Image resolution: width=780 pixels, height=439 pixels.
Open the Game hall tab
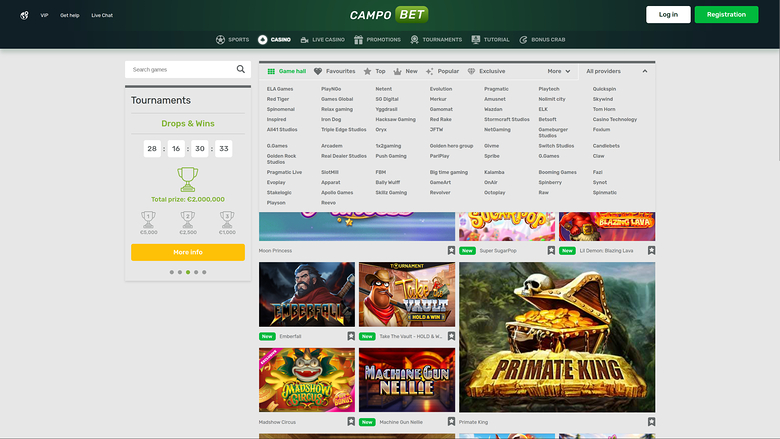pos(287,71)
